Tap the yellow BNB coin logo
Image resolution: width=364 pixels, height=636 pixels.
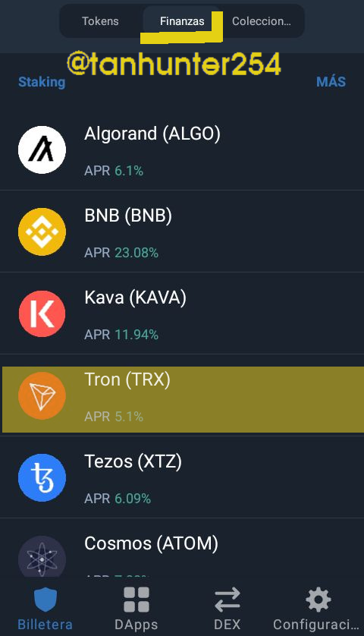click(x=42, y=231)
